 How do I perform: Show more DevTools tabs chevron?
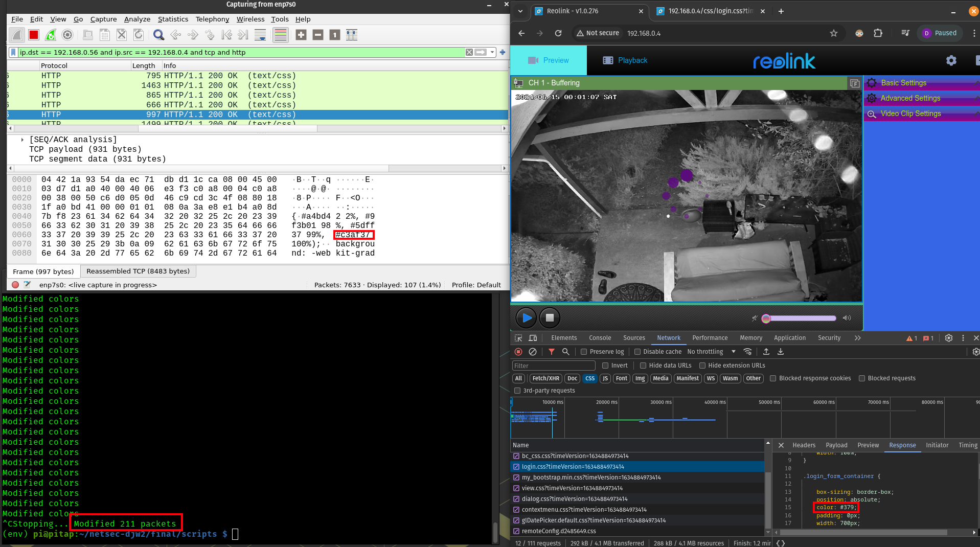pyautogui.click(x=857, y=338)
